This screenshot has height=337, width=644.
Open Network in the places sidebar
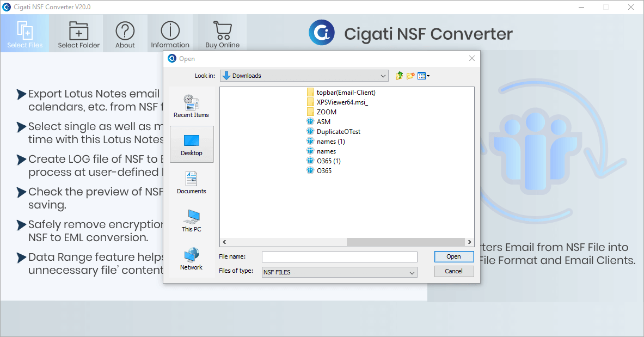192,259
